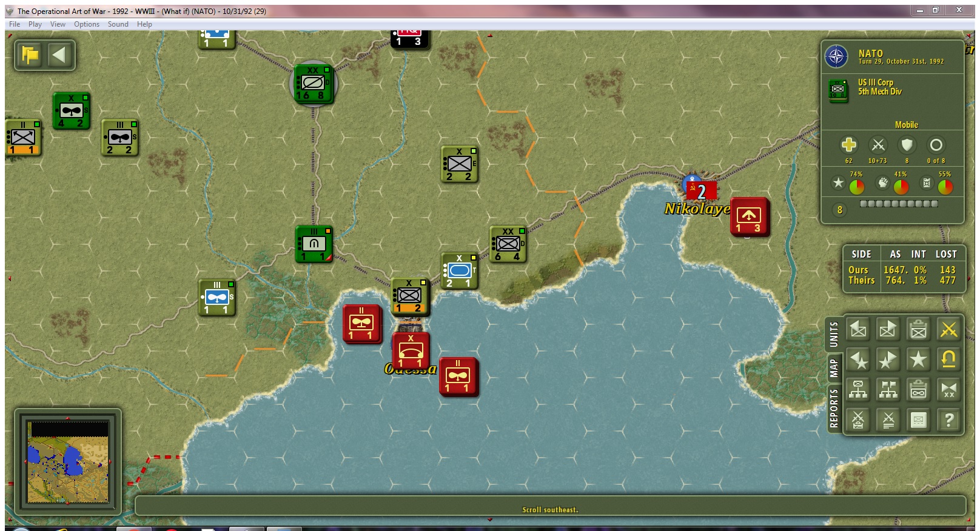Open the flags hierarchy chart icon
The height and width of the screenshot is (531, 980).
pyautogui.click(x=888, y=390)
